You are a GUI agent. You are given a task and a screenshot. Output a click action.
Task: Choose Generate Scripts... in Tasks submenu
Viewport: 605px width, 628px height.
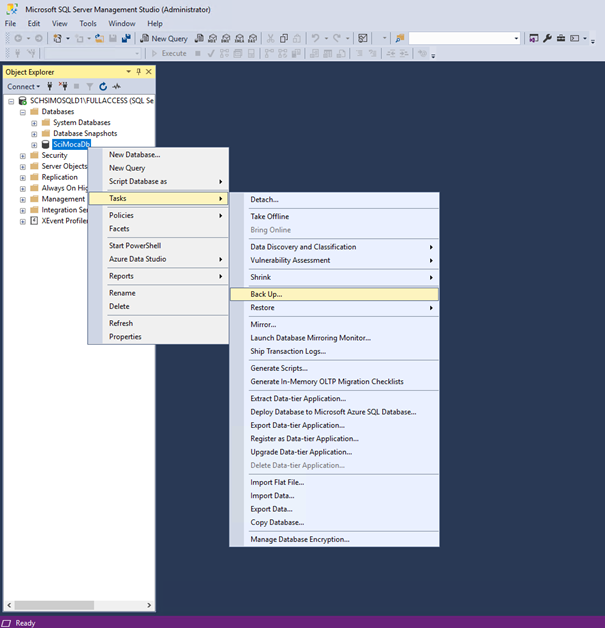tap(334, 368)
